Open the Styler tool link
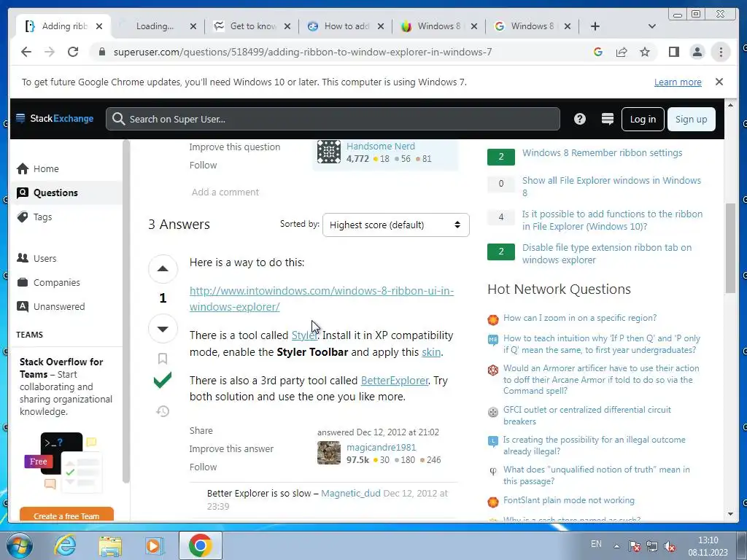The width and height of the screenshot is (747, 560). click(x=304, y=335)
